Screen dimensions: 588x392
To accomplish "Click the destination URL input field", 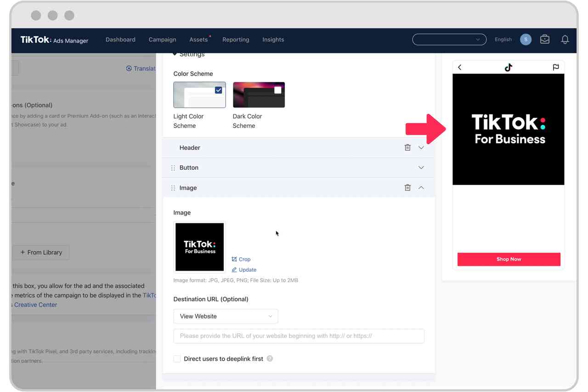I will coord(299,336).
